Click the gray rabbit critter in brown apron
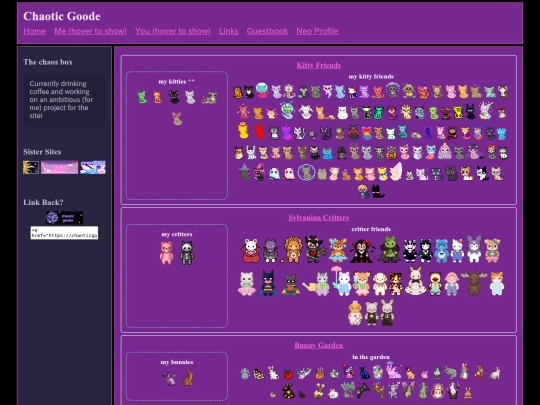The height and width of the screenshot is (405, 540). point(387,313)
